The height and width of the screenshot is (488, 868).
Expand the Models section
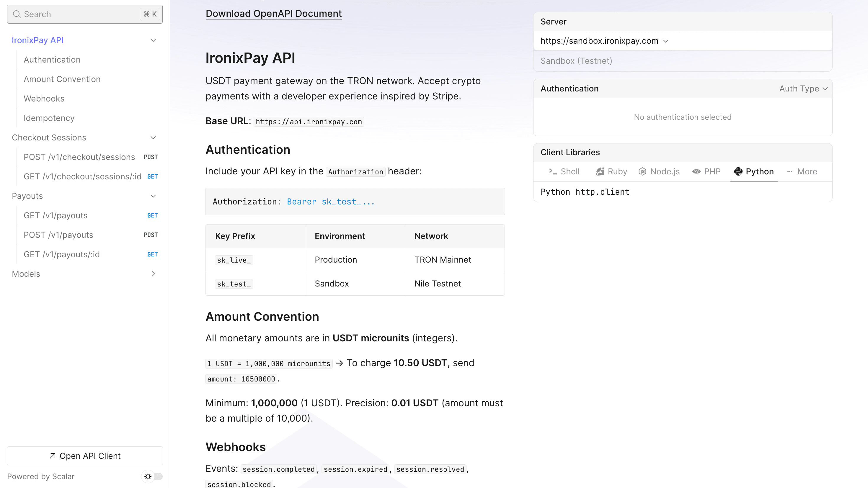click(153, 274)
